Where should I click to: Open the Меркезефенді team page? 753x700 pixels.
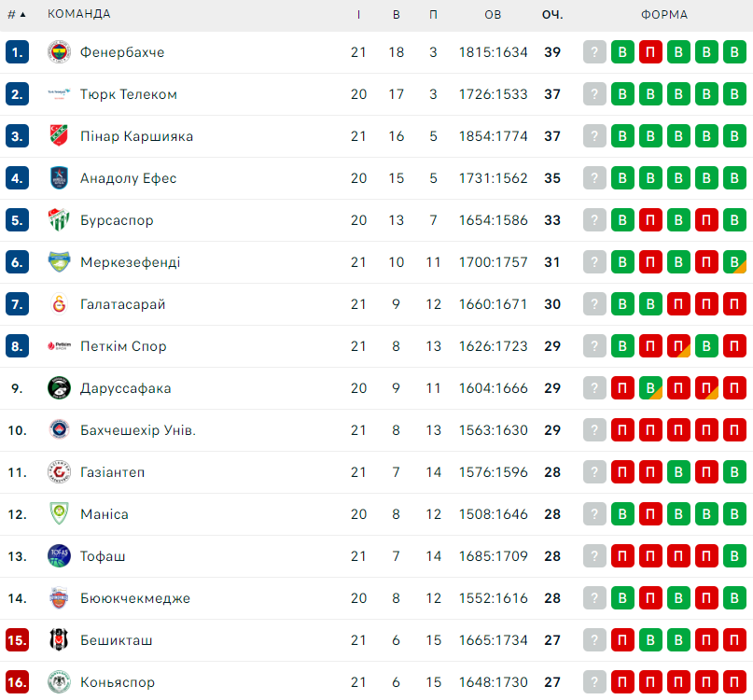coord(130,262)
